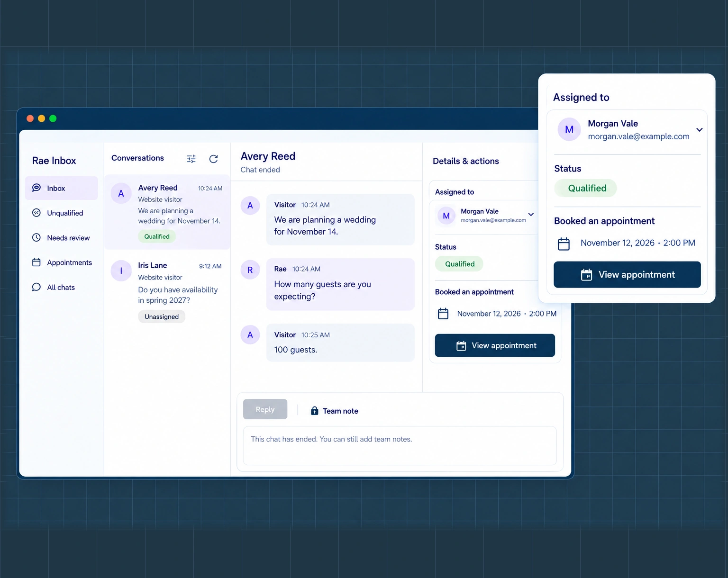
Task: Click the "Chat ended" status text
Action: (x=260, y=170)
